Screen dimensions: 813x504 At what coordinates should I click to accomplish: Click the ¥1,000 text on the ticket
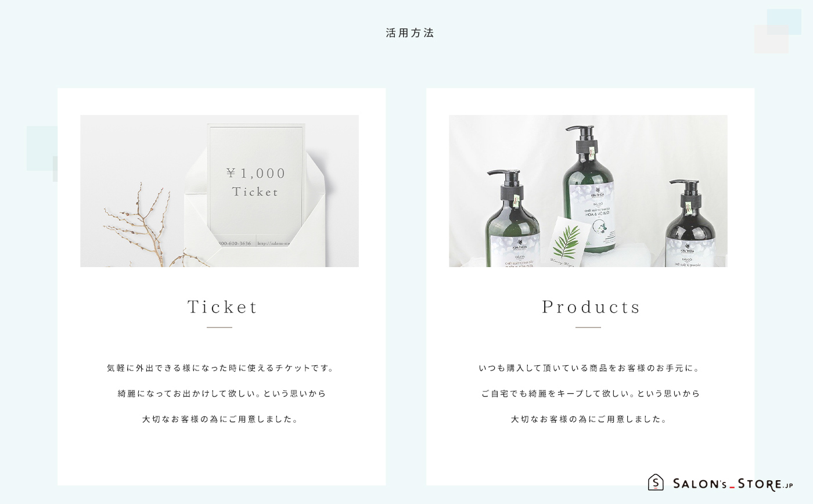pyautogui.click(x=256, y=173)
